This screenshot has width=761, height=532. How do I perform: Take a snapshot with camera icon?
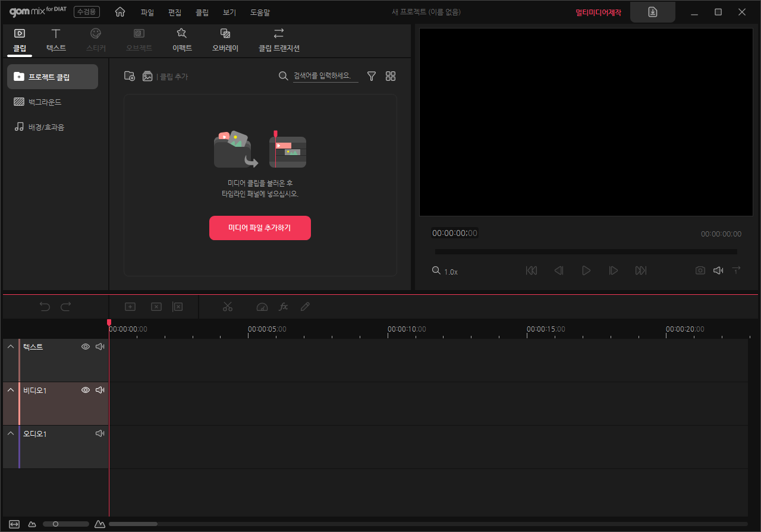[x=700, y=270]
